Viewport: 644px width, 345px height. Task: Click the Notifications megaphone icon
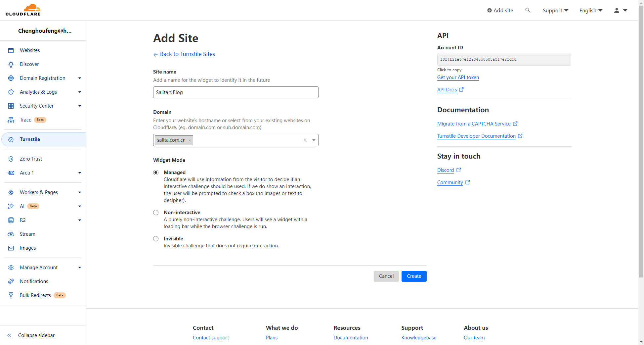11,281
